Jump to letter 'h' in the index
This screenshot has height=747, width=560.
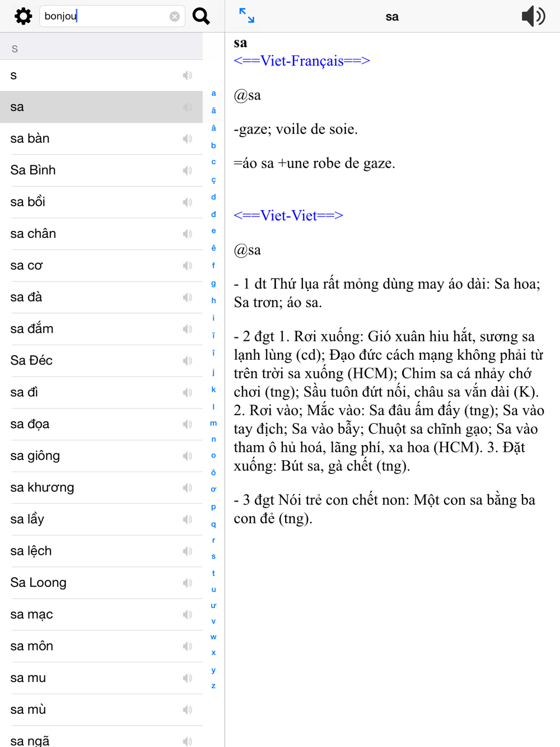point(213,300)
